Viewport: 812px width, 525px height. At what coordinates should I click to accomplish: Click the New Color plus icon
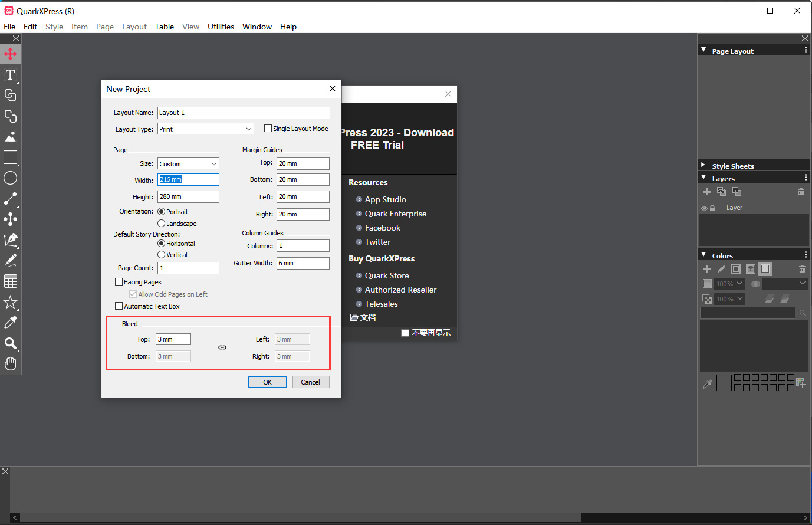click(x=707, y=269)
